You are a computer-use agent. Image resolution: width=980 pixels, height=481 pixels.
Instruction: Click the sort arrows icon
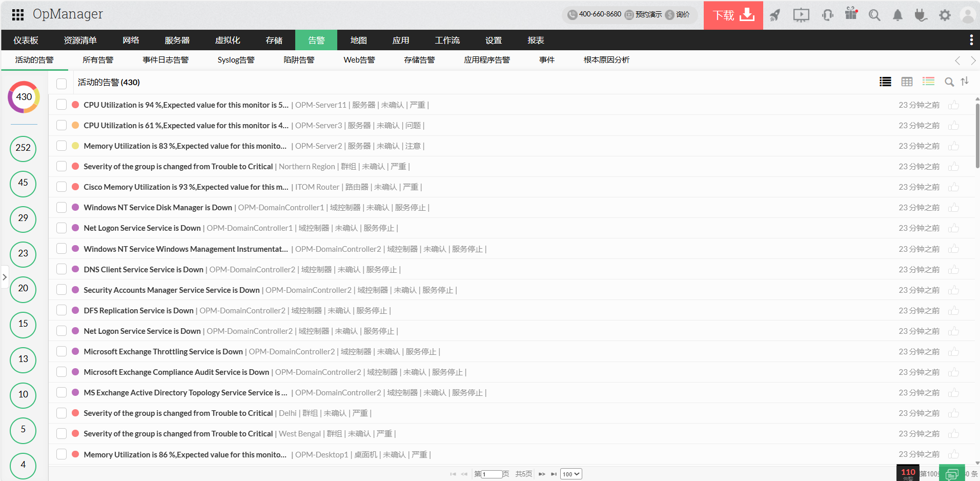(965, 82)
